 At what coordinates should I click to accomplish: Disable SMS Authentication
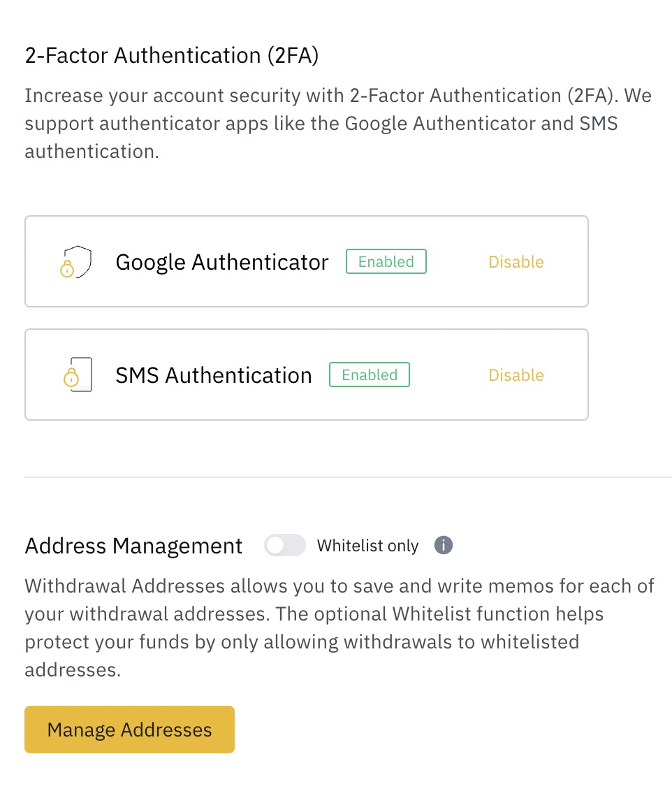[516, 375]
